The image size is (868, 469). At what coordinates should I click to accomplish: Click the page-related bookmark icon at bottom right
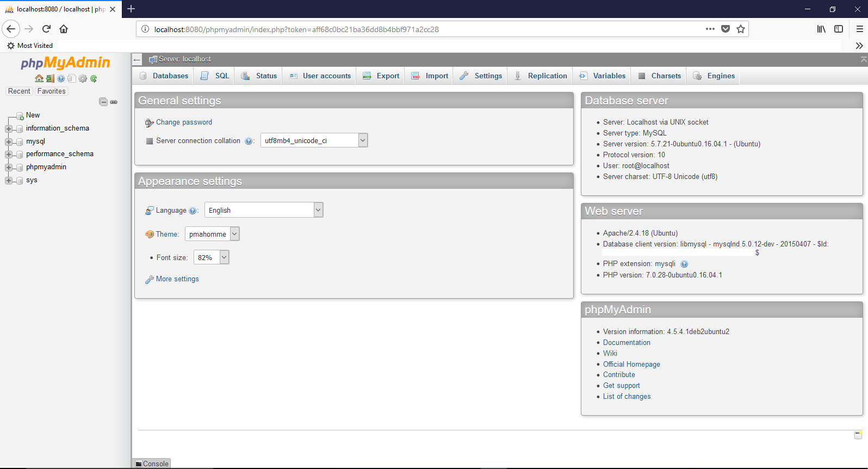(x=858, y=435)
